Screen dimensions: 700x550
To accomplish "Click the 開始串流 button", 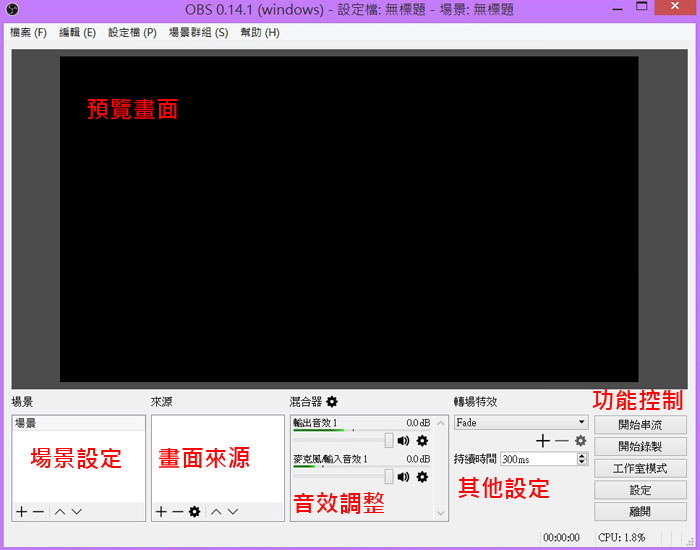I will pos(640,425).
